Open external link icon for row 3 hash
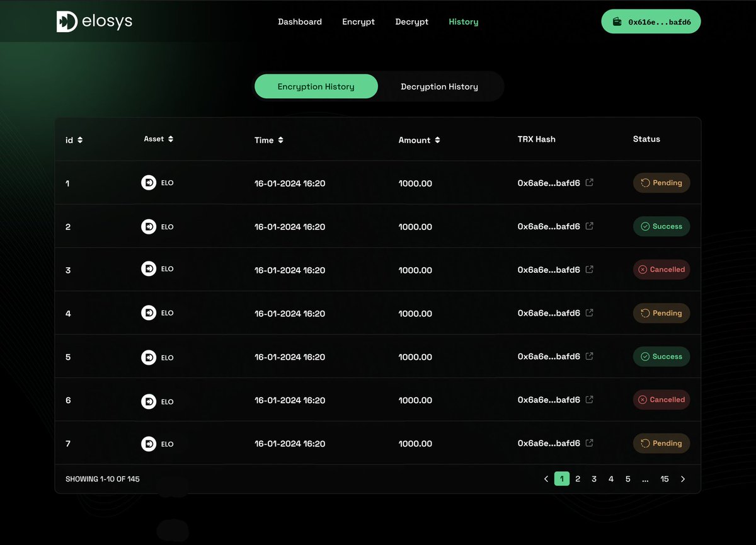 click(x=590, y=270)
